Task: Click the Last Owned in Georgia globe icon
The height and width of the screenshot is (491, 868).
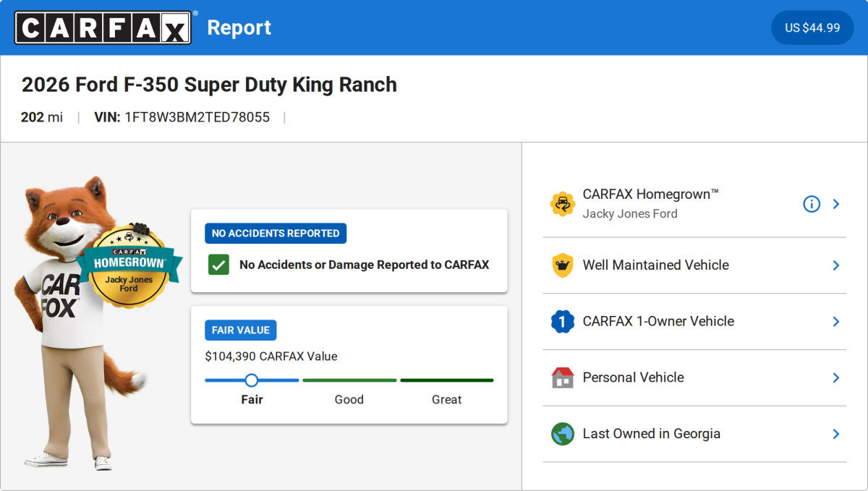Action: tap(562, 434)
